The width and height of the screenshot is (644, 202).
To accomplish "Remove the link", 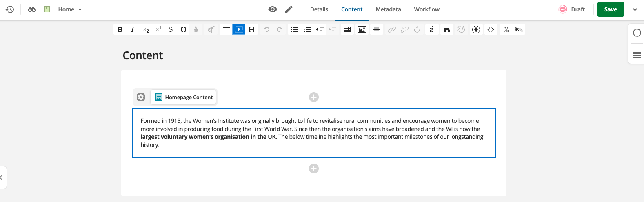I will point(404,29).
